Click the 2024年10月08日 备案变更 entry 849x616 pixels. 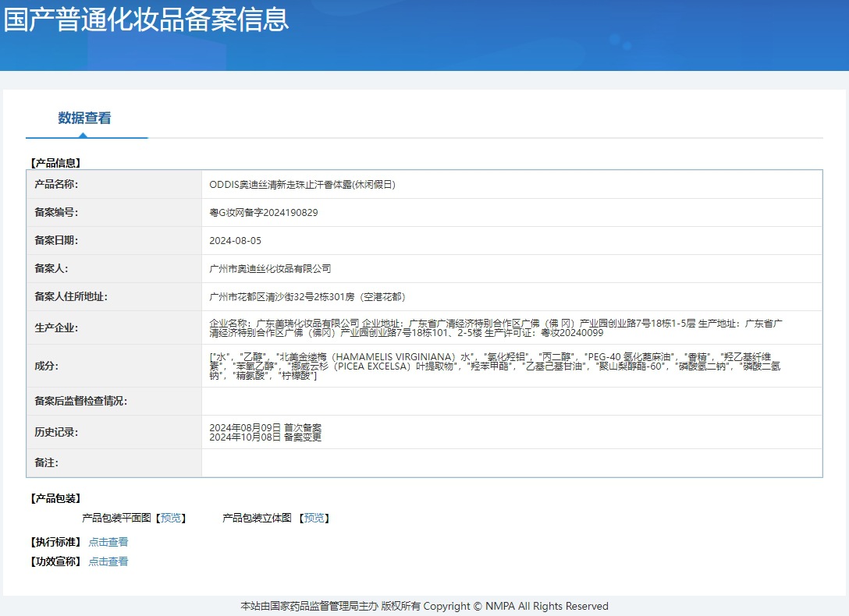coord(265,437)
